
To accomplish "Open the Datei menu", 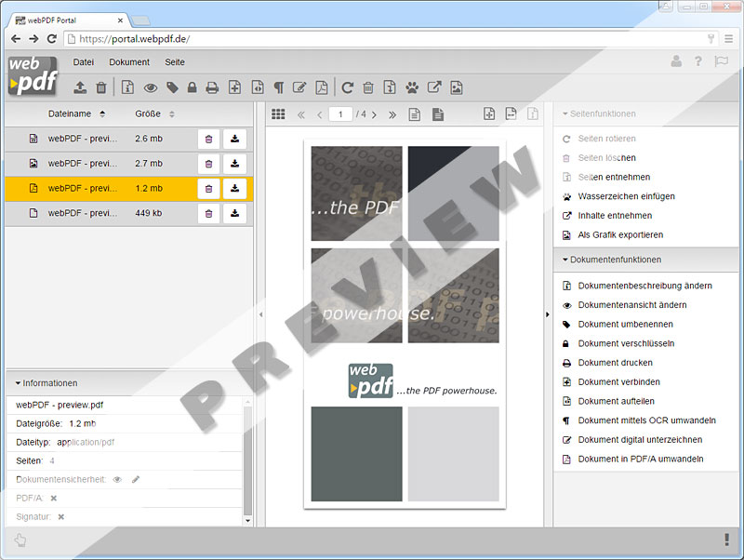I will pyautogui.click(x=83, y=62).
